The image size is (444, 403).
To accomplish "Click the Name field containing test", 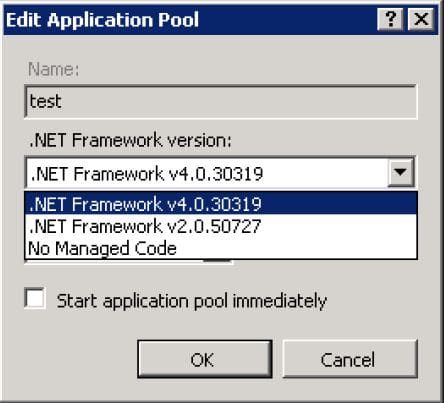I will (x=220, y=102).
